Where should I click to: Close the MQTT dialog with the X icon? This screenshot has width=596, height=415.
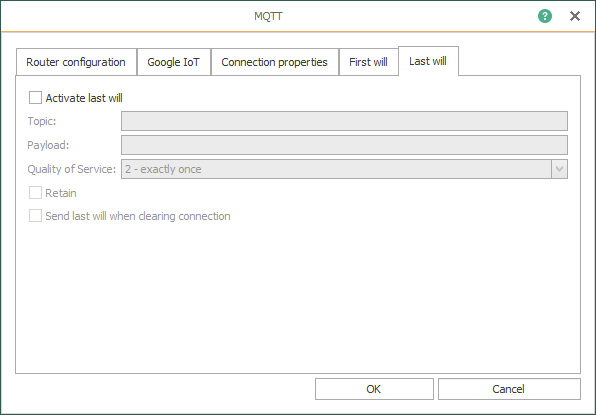(575, 16)
